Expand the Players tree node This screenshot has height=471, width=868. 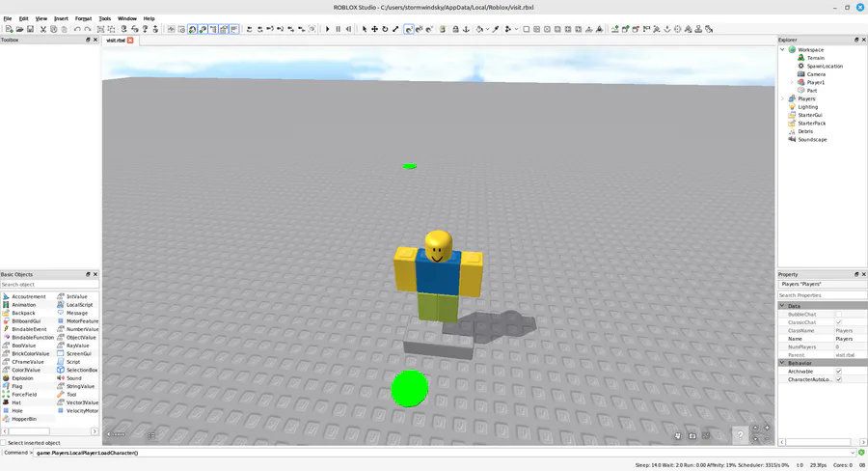point(783,98)
